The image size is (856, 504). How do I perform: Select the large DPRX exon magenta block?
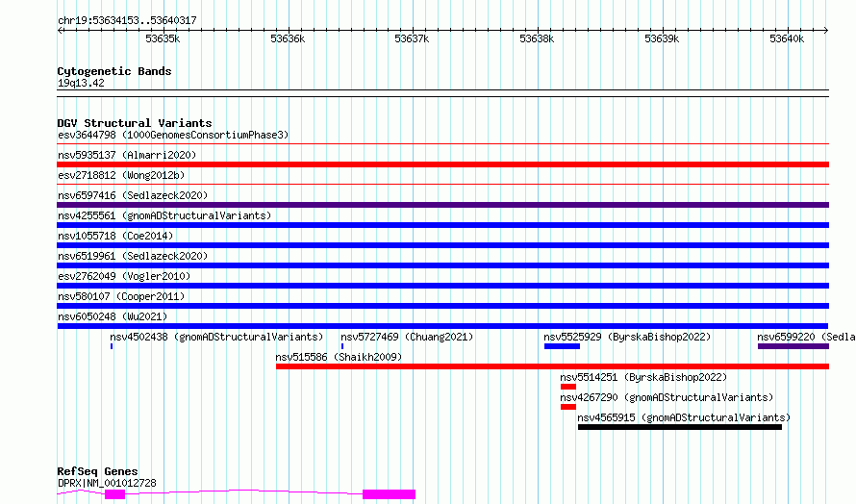point(389,494)
